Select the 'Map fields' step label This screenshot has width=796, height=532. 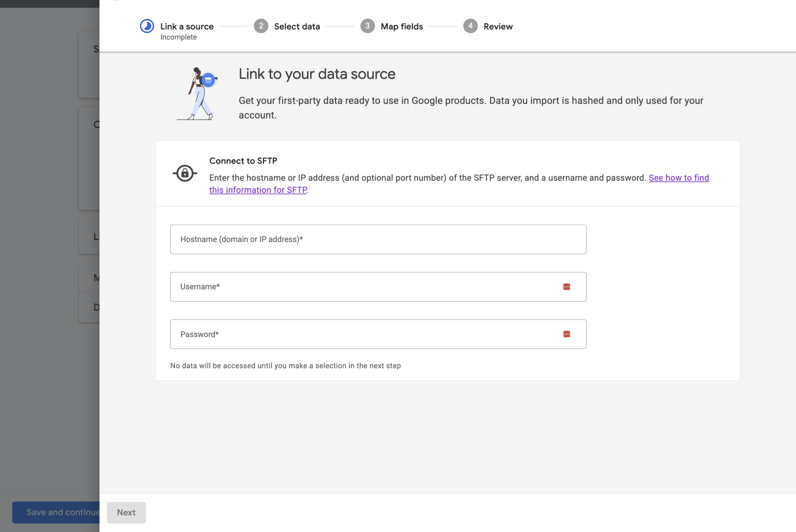(401, 26)
